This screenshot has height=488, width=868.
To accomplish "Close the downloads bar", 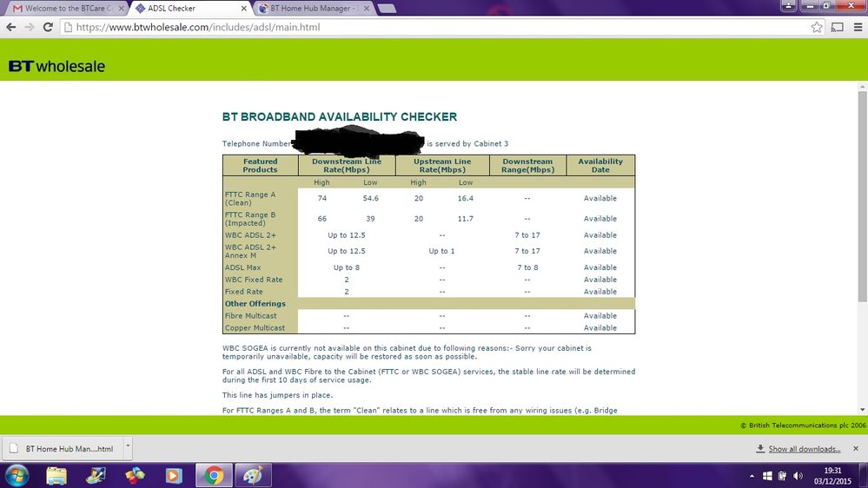I will [x=856, y=449].
